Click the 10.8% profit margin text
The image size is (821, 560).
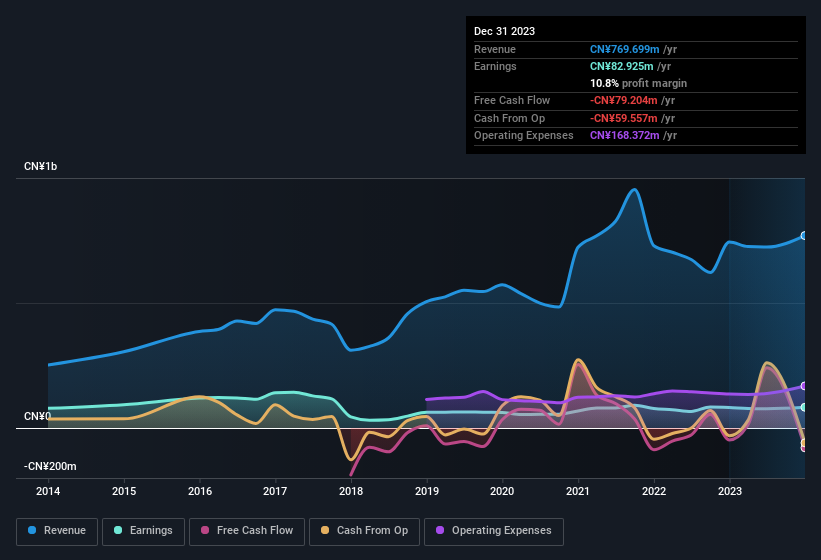click(638, 83)
